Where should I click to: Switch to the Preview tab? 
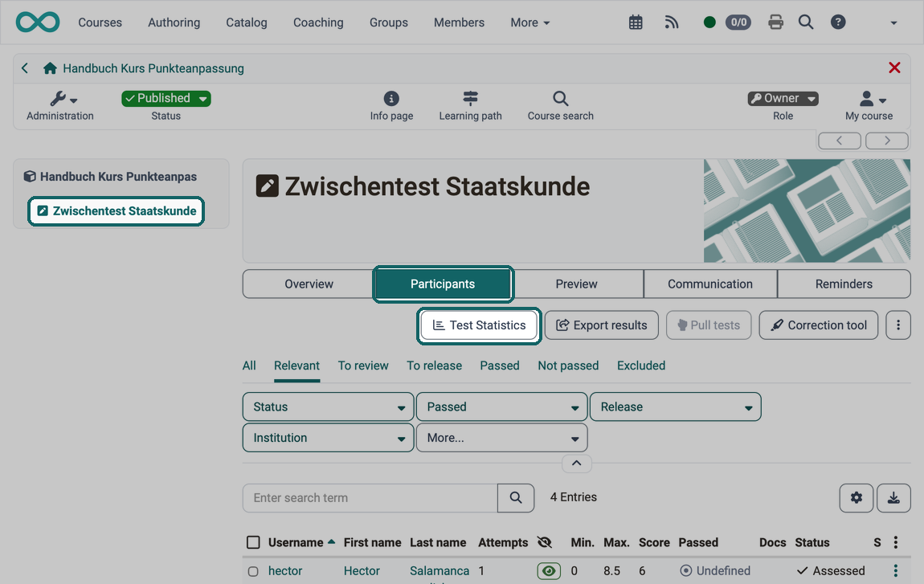tap(576, 284)
